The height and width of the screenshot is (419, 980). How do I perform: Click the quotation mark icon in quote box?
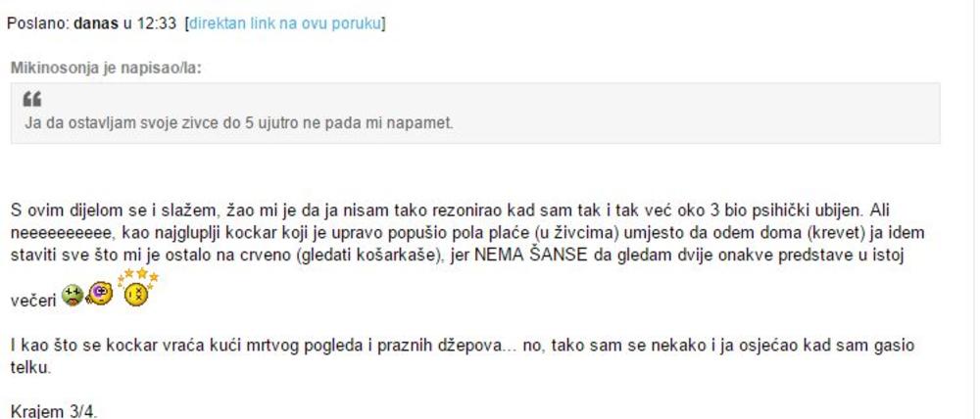[x=32, y=100]
